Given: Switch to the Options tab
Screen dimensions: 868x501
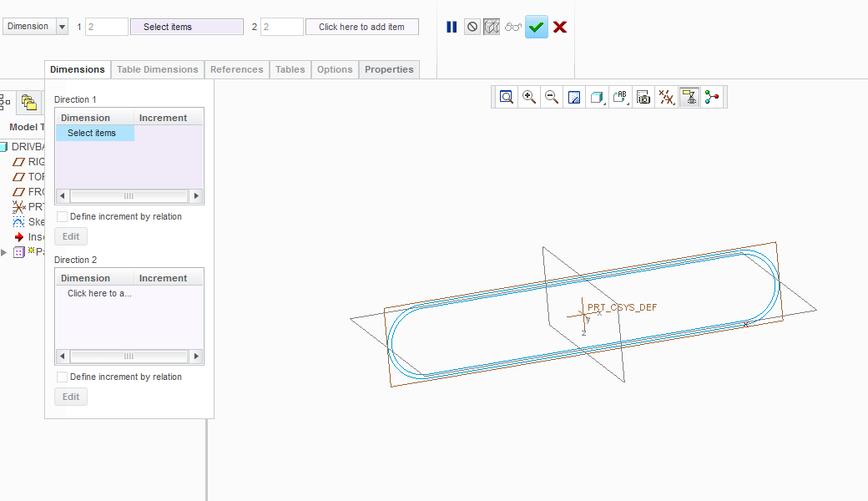Looking at the screenshot, I should point(335,69).
